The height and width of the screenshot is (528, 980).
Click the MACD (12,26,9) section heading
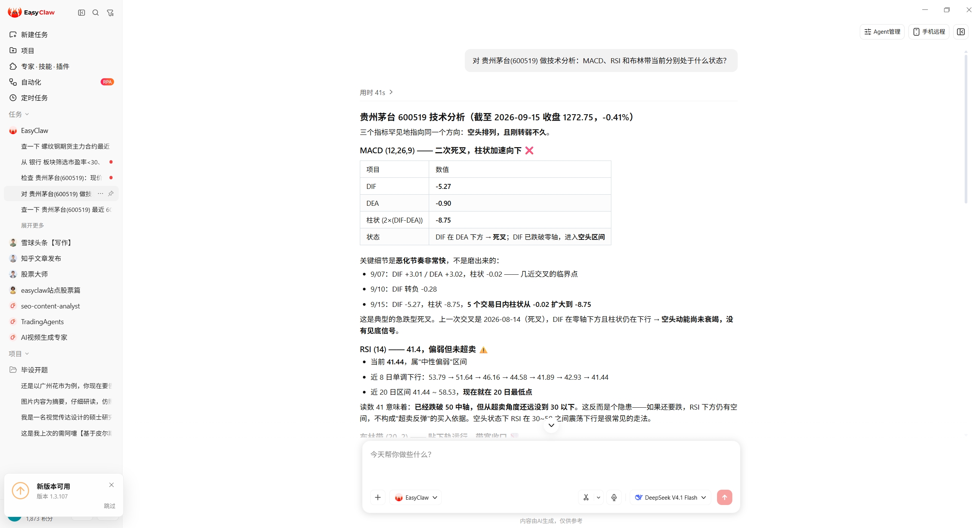(x=446, y=150)
